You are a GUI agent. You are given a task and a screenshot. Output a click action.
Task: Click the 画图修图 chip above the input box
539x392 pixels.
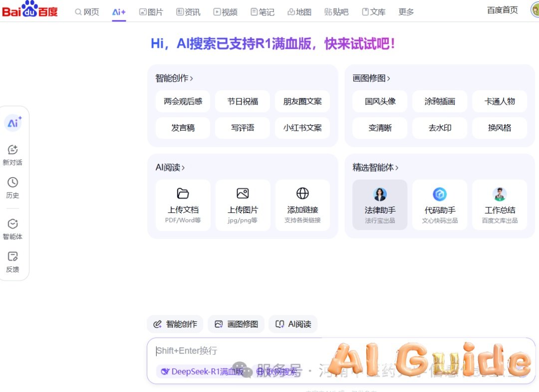pos(236,324)
